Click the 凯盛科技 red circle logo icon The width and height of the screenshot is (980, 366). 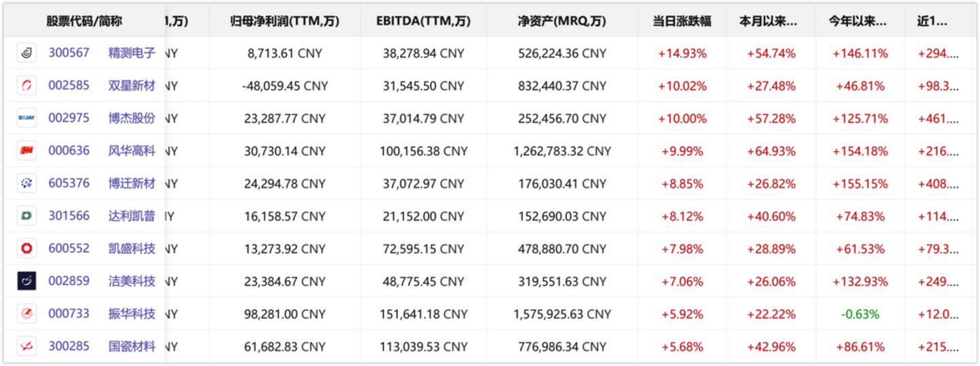coord(27,249)
